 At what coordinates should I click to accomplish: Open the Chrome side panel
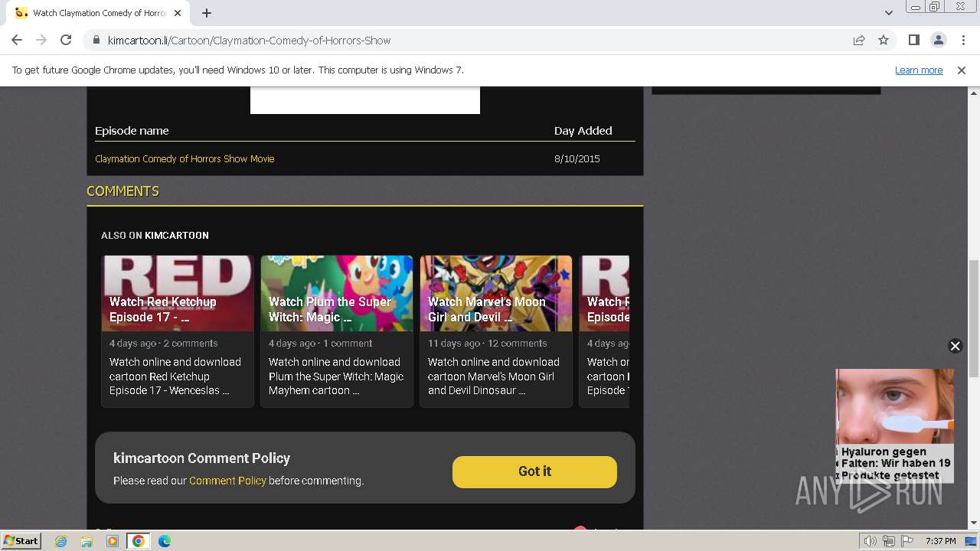[913, 40]
